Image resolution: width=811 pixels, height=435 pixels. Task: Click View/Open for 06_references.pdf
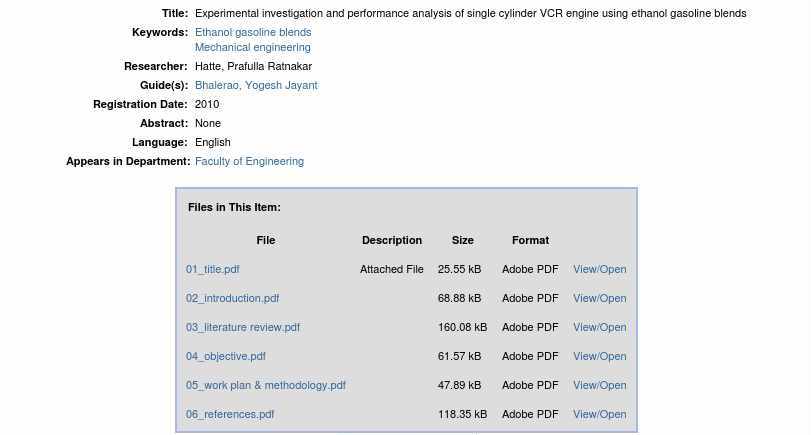599,414
